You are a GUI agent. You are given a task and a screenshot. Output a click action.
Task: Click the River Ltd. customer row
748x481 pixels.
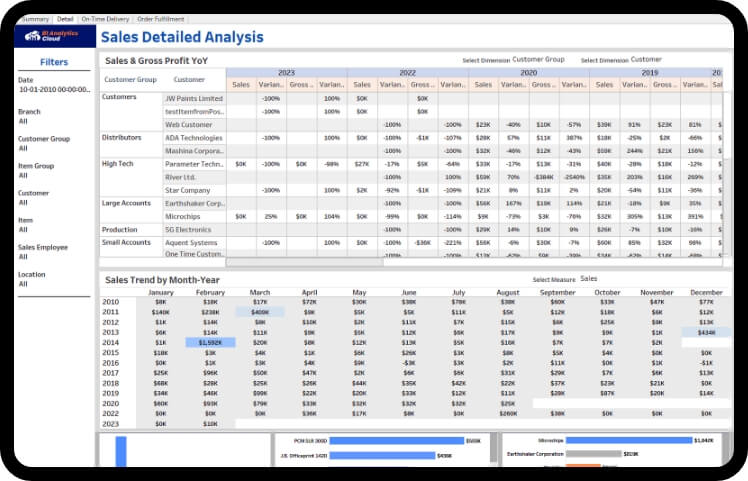180,177
